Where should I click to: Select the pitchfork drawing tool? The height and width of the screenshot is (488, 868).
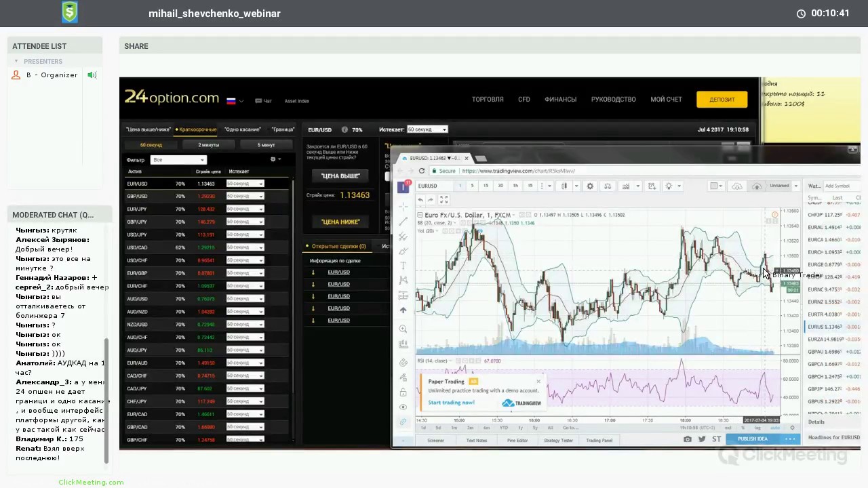click(403, 237)
